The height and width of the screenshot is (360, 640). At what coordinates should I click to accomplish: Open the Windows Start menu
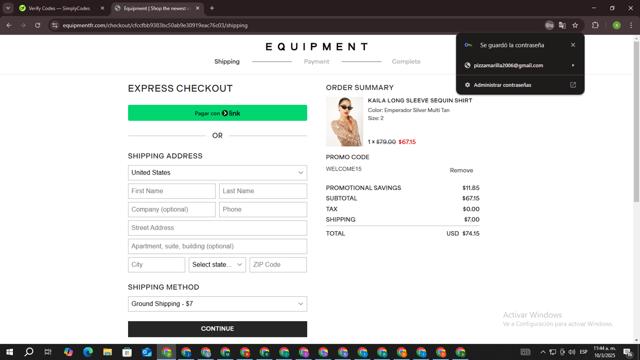pyautogui.click(x=9, y=352)
